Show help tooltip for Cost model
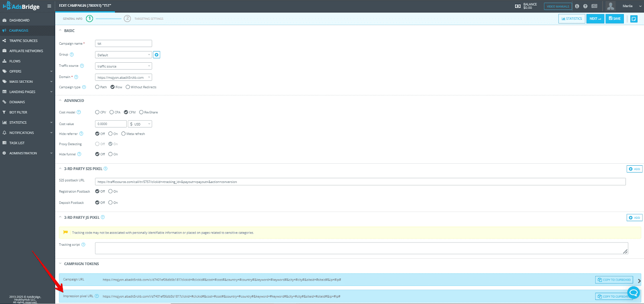Viewport: 644px width, 304px height. point(79,112)
